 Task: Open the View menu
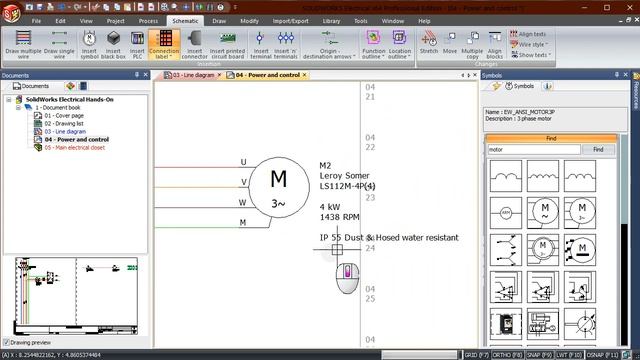(x=86, y=21)
